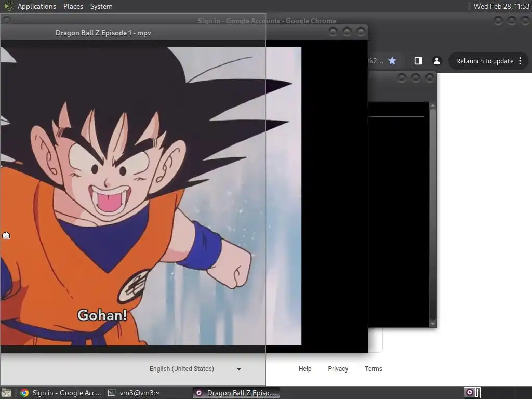Switch to Sign in - Google Acc... taskbar item
Screen dimensions: 532x399
tap(61, 393)
